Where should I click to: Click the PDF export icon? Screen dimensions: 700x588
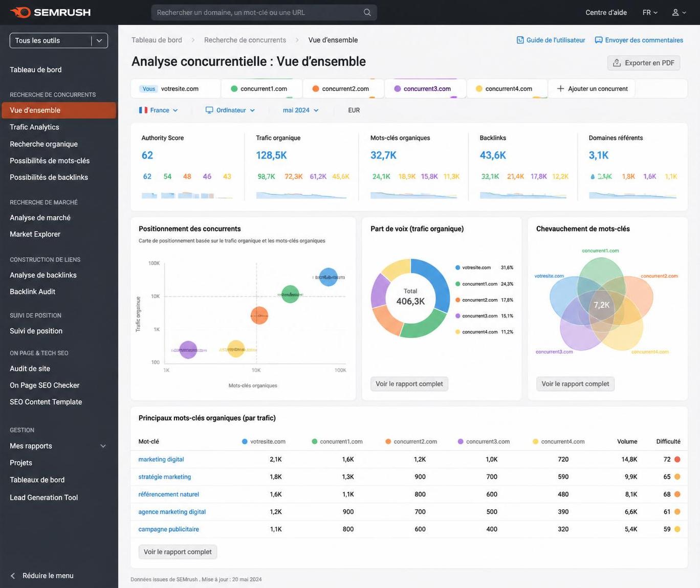coord(617,63)
